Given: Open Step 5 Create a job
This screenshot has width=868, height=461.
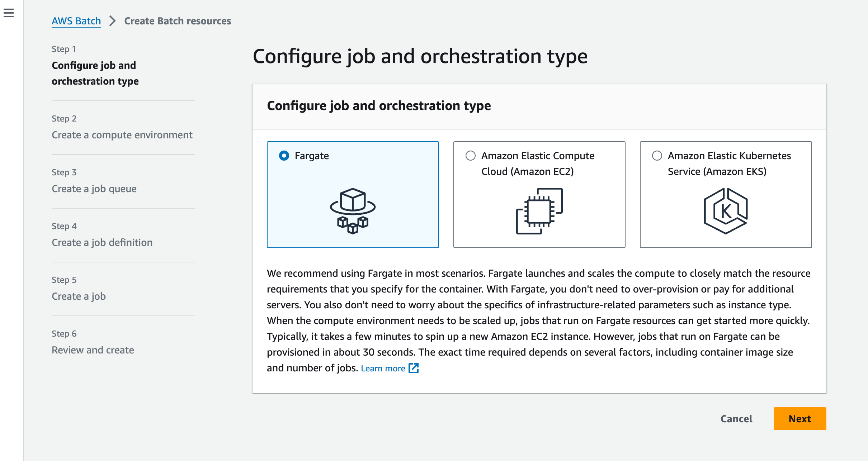Looking at the screenshot, I should pos(79,296).
